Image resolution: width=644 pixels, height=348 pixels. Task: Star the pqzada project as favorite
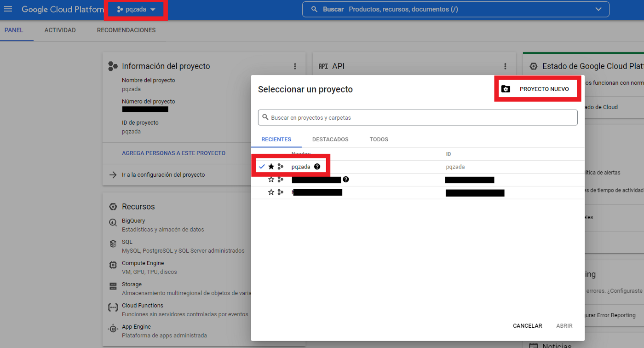tap(271, 166)
